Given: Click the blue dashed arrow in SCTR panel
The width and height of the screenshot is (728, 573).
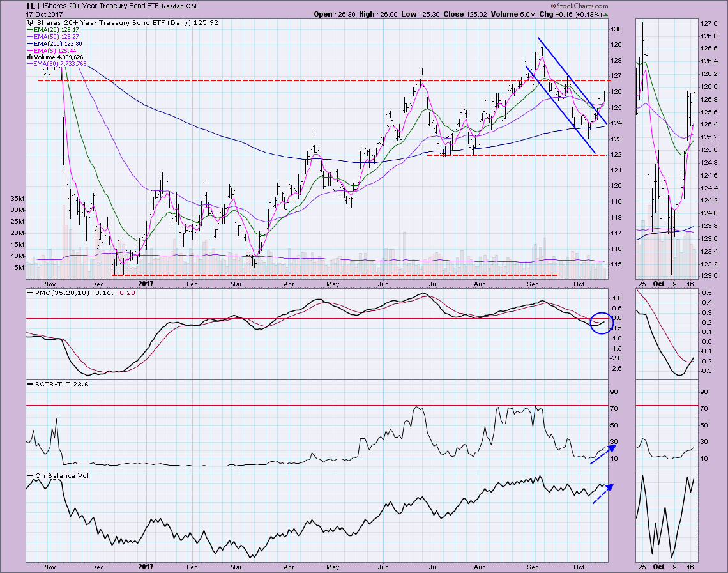Looking at the screenshot, I should (601, 452).
